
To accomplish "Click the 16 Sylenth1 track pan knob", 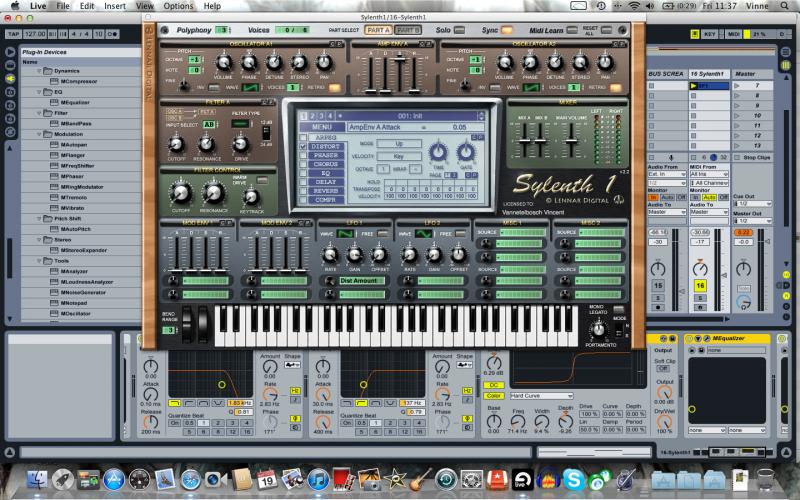I will pyautogui.click(x=700, y=268).
